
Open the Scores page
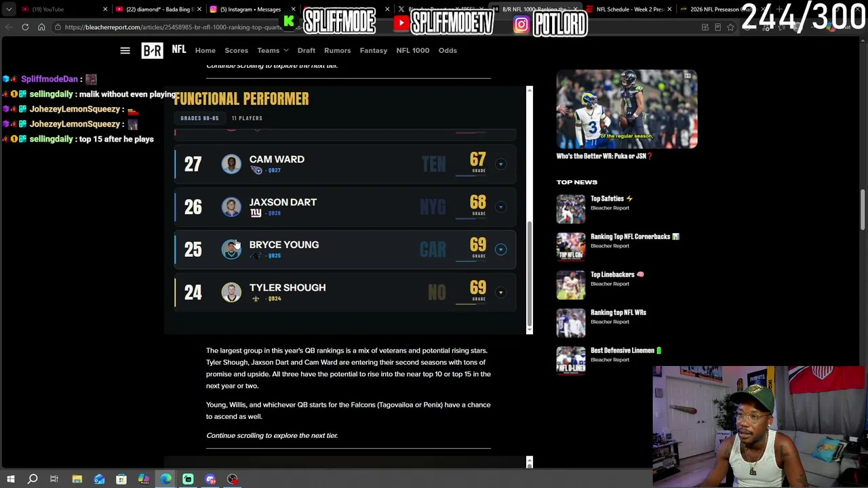point(236,50)
